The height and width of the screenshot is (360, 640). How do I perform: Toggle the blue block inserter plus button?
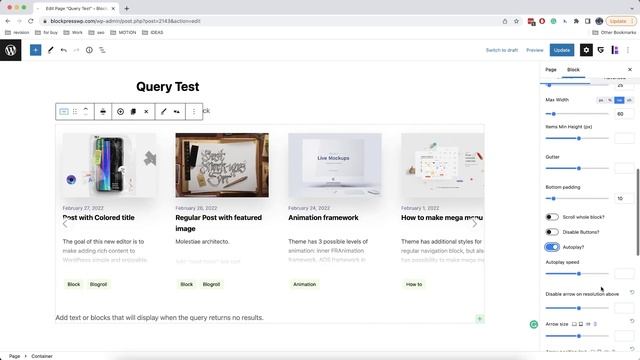pyautogui.click(x=36, y=50)
